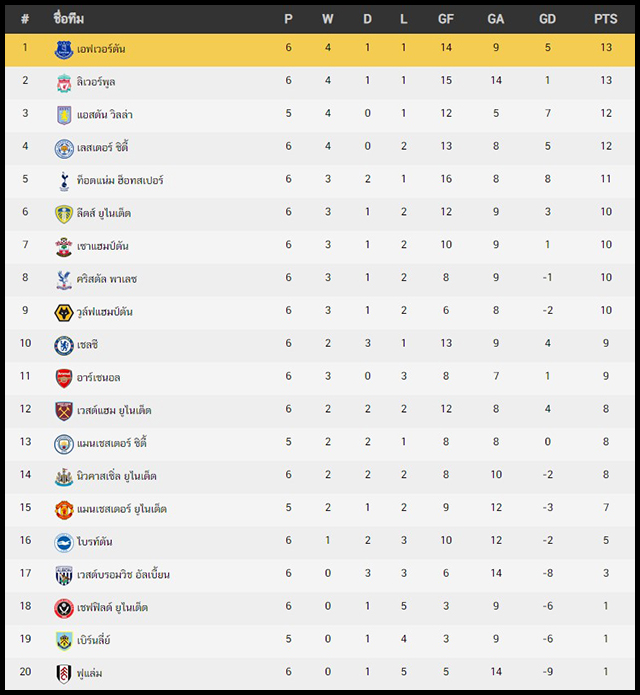Click the Chelsea club crest
640x695 pixels.
click(64, 345)
